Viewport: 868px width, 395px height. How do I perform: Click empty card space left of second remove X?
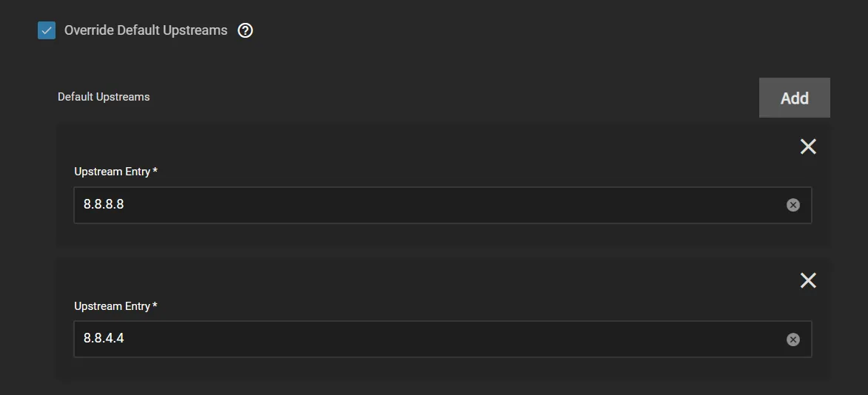click(444, 280)
